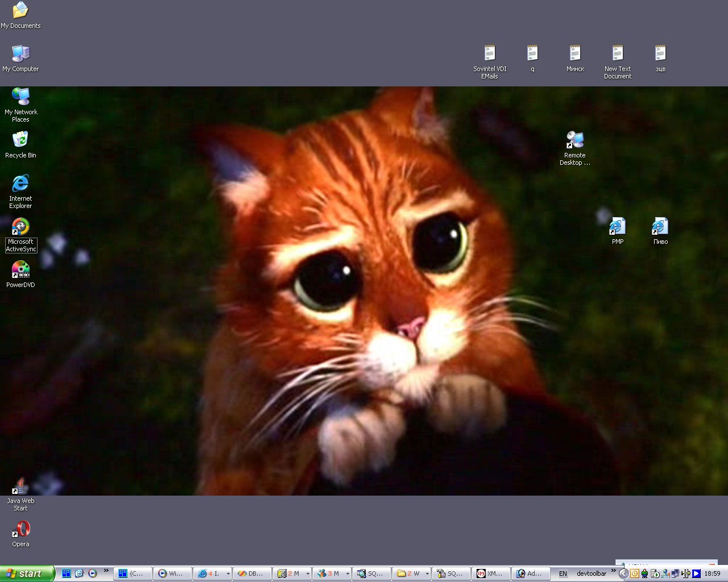
Task: Select the Remote Desktop shortcut icon
Action: point(575,148)
